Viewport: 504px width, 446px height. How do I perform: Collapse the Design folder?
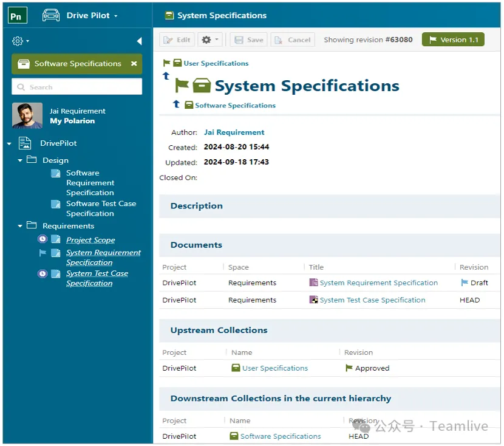(20, 160)
